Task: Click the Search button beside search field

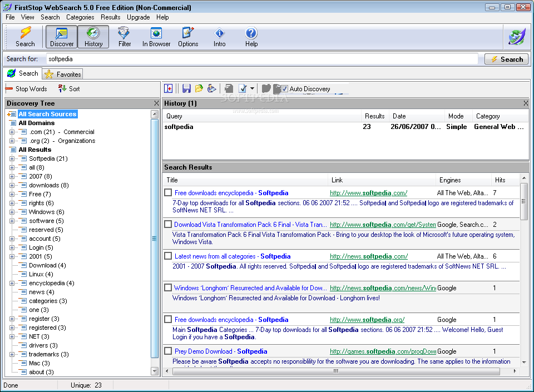Action: tap(506, 59)
